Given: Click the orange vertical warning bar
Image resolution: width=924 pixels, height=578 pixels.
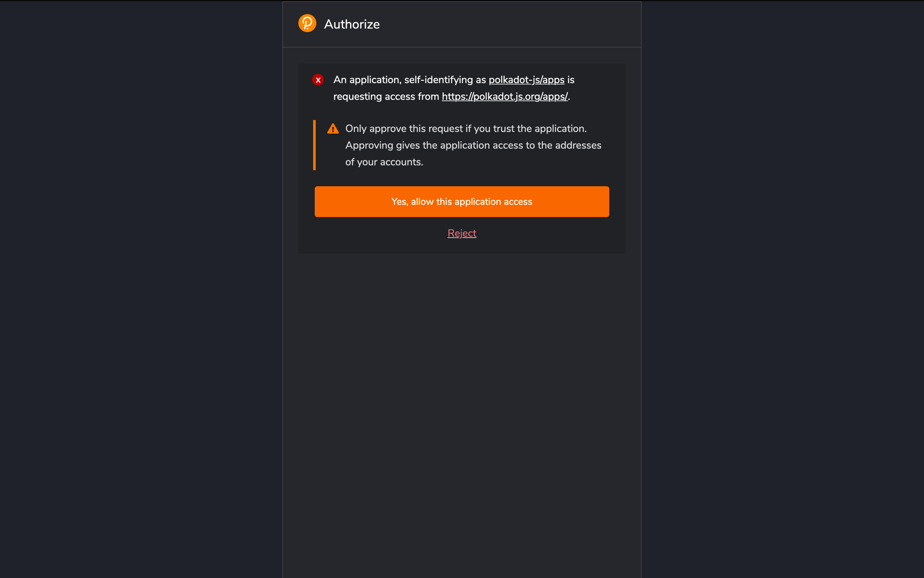Looking at the screenshot, I should click(x=314, y=145).
